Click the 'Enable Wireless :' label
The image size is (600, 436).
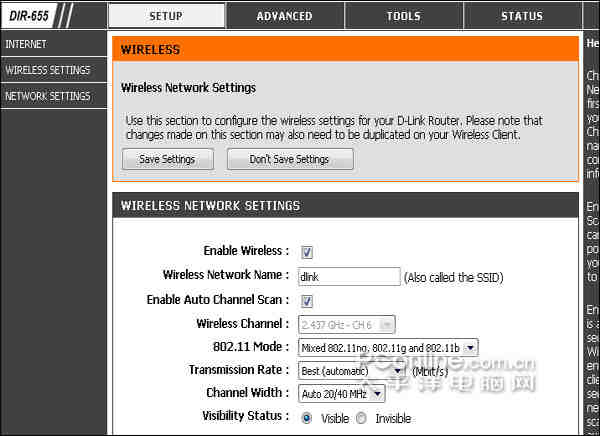point(246,251)
